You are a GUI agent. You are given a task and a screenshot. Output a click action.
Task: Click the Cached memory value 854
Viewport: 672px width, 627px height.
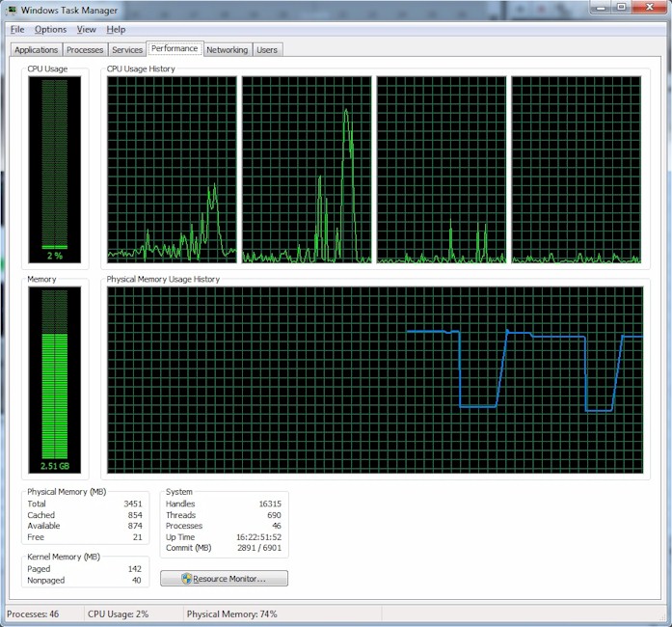click(135, 515)
